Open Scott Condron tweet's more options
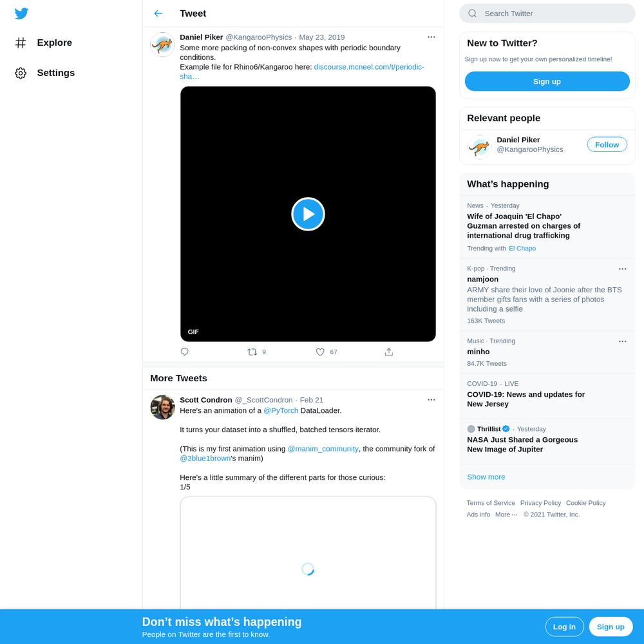This screenshot has width=644, height=644. coord(431,400)
